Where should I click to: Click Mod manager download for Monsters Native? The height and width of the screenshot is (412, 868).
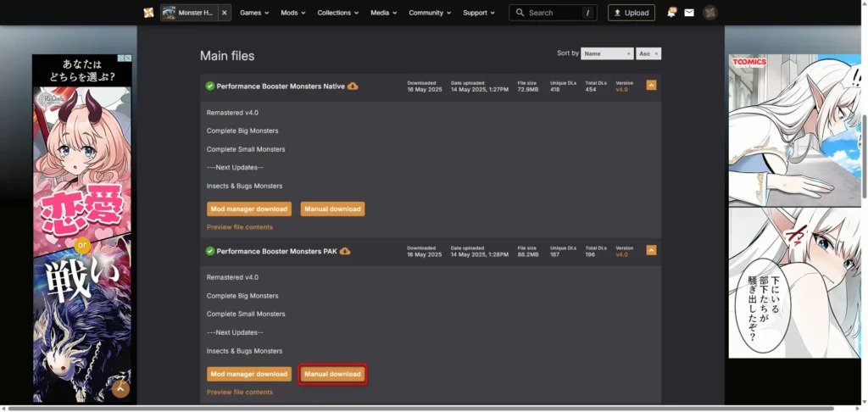point(249,209)
